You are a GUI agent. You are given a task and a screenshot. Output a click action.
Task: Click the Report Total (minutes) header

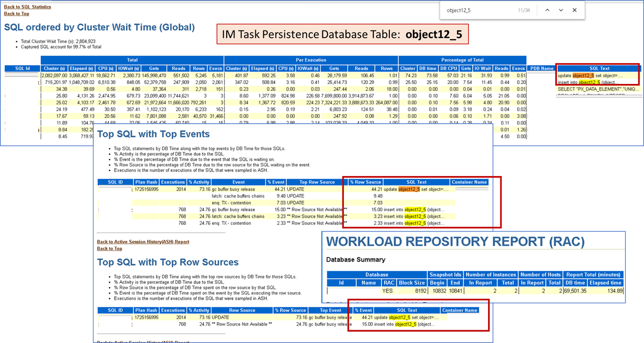(x=593, y=275)
